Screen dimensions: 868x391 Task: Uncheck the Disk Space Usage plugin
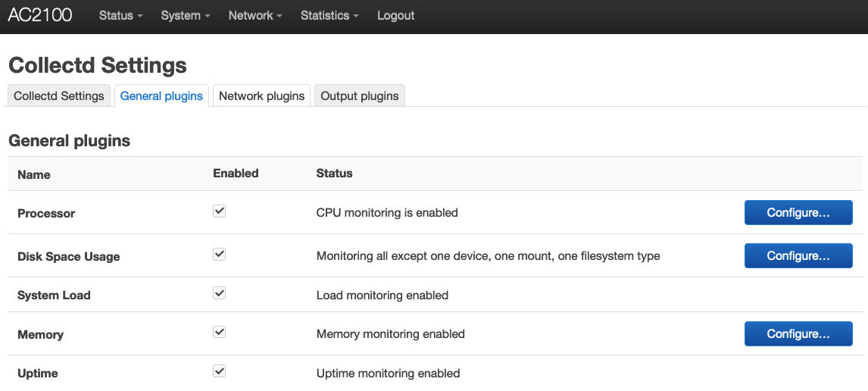(x=220, y=255)
